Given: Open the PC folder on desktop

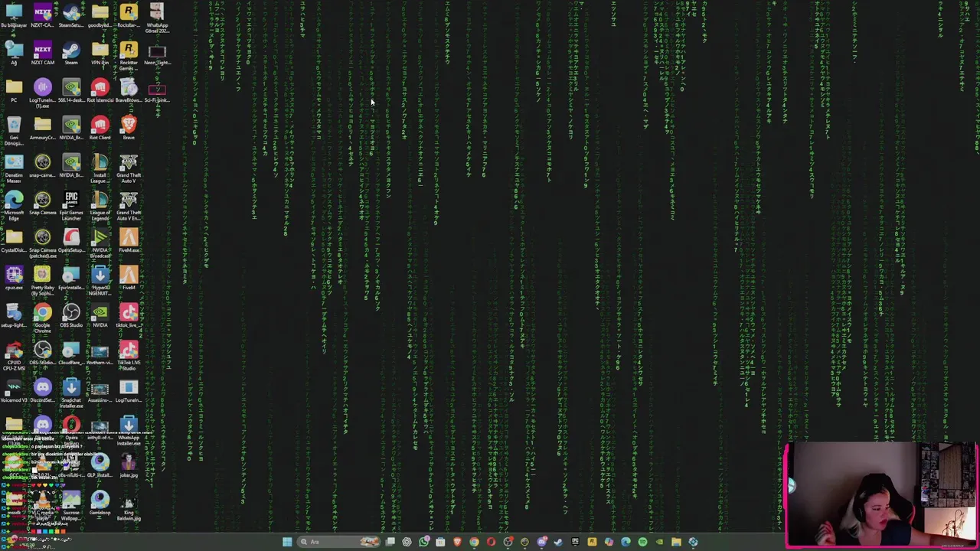Looking at the screenshot, I should pos(14,91).
